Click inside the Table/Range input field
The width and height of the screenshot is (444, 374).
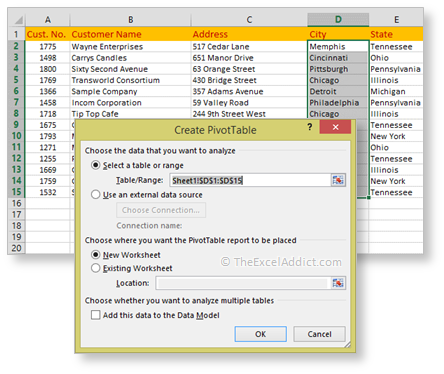250,180
